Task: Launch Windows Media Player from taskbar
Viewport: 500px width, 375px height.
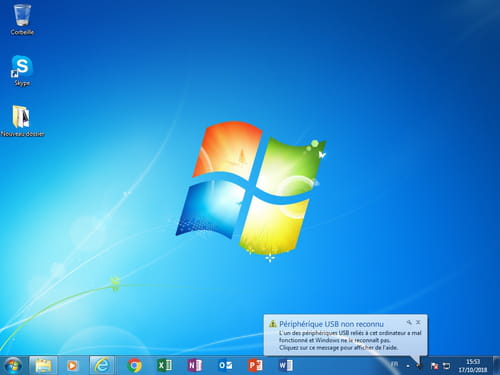Action: pyautogui.click(x=72, y=366)
